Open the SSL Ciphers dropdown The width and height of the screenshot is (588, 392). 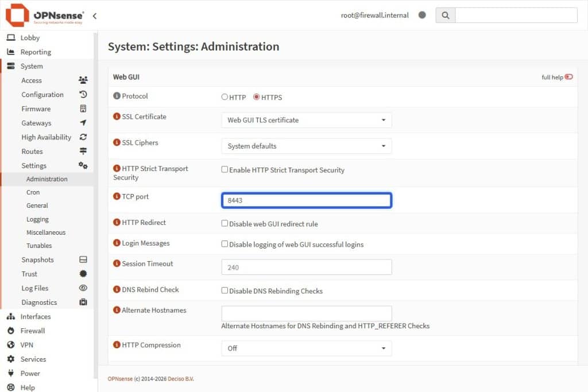(x=306, y=146)
